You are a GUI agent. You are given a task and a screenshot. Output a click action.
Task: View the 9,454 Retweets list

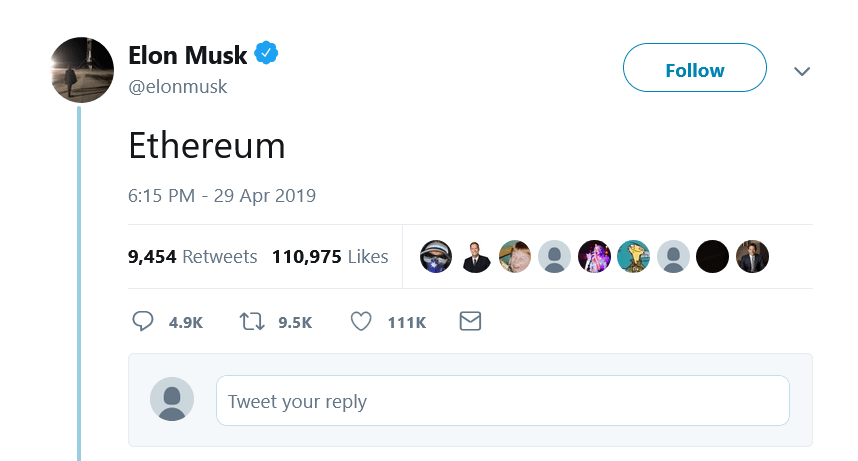193,257
